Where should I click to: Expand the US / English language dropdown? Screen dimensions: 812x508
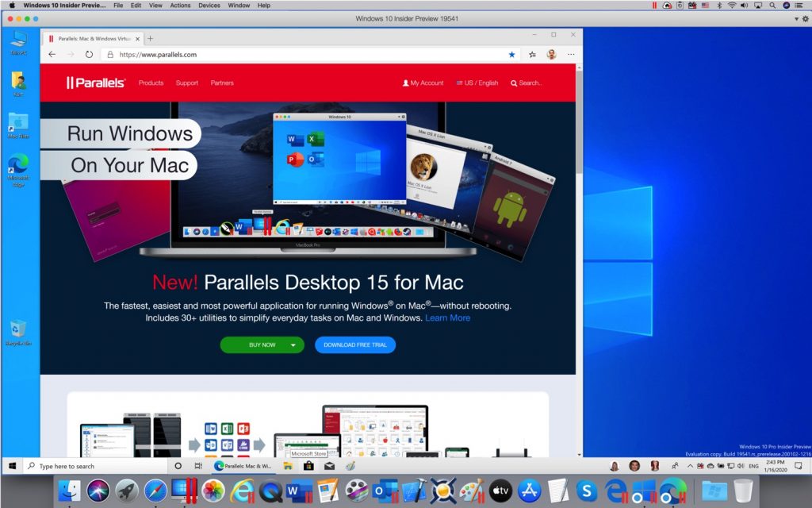coord(477,83)
